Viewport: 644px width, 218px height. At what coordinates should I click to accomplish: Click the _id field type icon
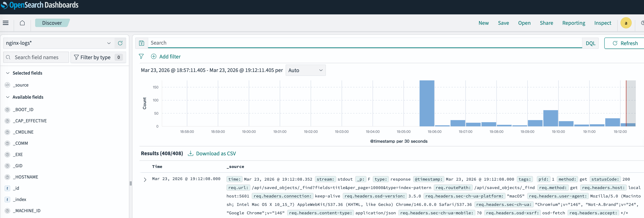tap(7, 188)
